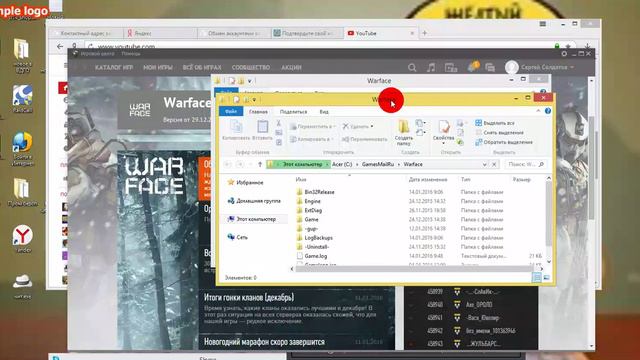Open a new browser tab with the plus button

click(x=424, y=33)
